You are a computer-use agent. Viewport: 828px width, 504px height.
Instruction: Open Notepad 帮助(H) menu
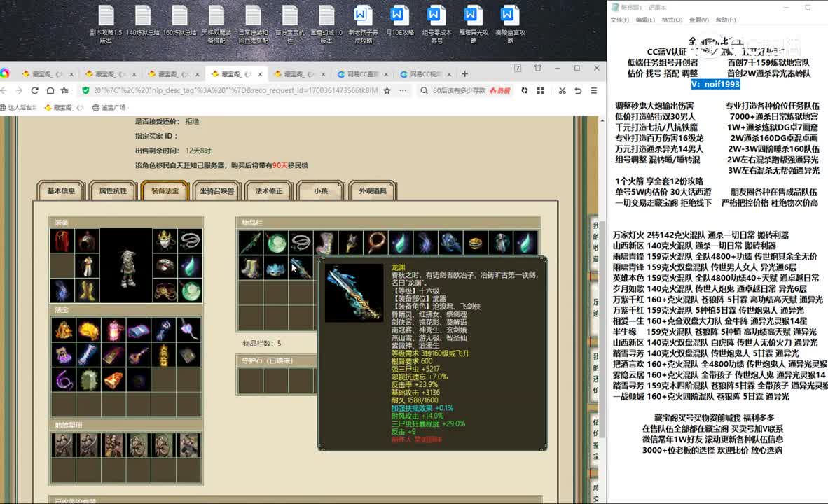(x=726, y=20)
